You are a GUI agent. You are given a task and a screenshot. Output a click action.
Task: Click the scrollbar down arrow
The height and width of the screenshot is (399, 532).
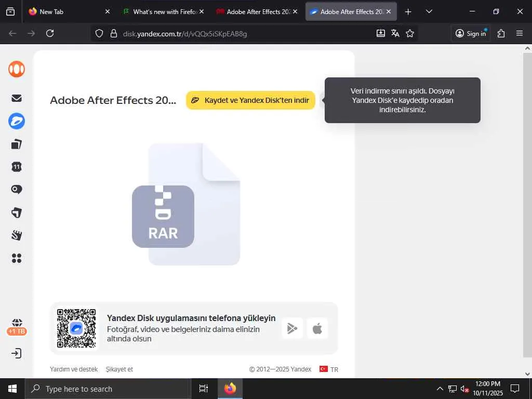(527, 374)
